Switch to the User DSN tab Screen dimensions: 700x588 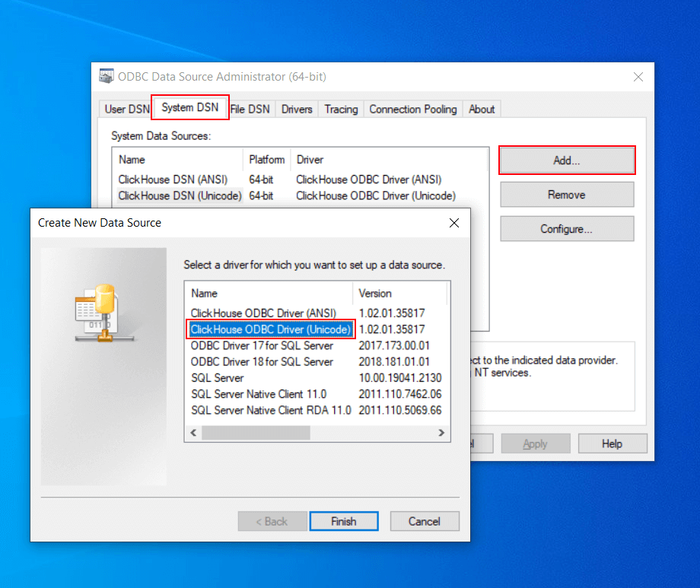127,109
